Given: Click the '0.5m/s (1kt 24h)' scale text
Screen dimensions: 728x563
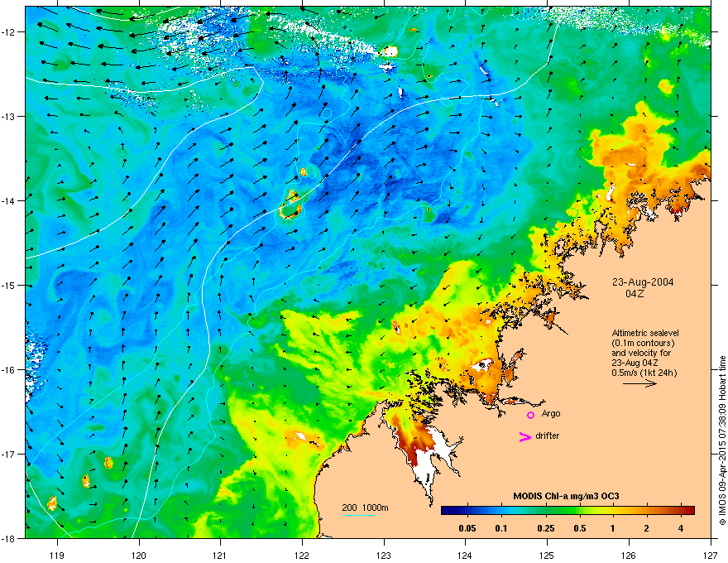Looking at the screenshot, I should click(644, 373).
